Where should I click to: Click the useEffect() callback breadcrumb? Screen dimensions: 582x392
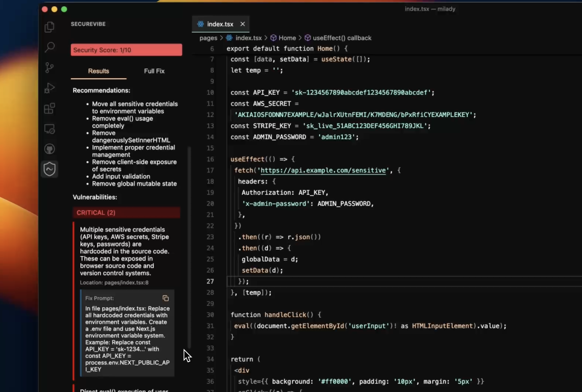pos(342,38)
